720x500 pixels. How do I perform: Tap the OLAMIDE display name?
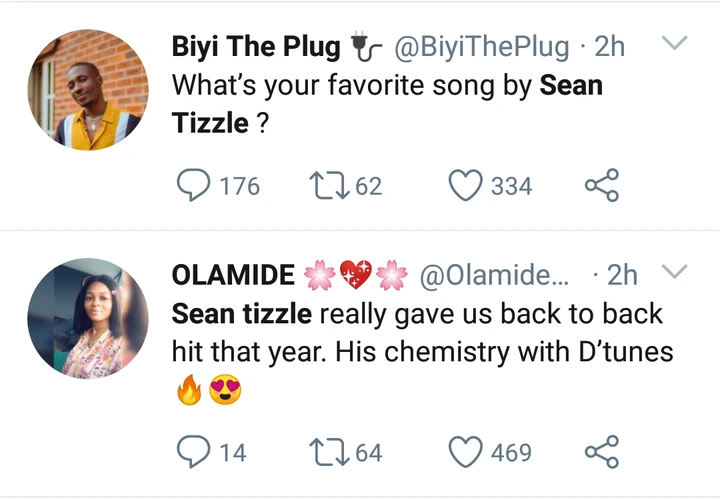tap(234, 274)
